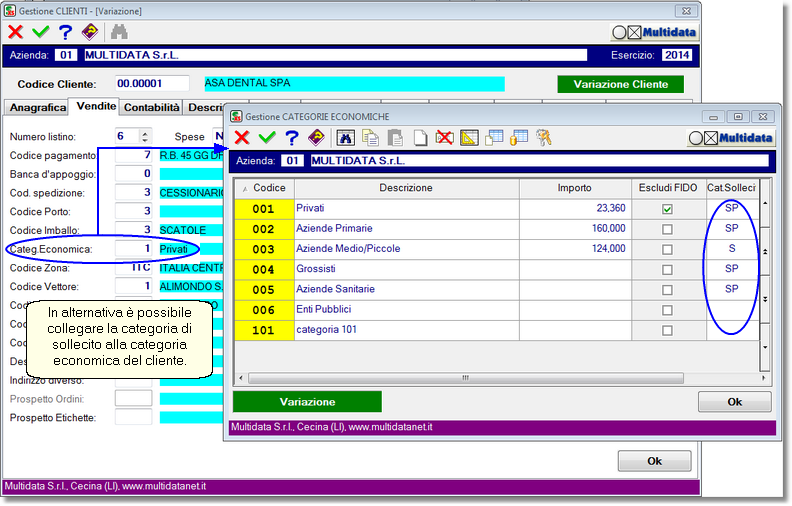The image size is (792, 506).
Task: Click the Aziende Medio/Piccole description cell
Action: pos(407,249)
